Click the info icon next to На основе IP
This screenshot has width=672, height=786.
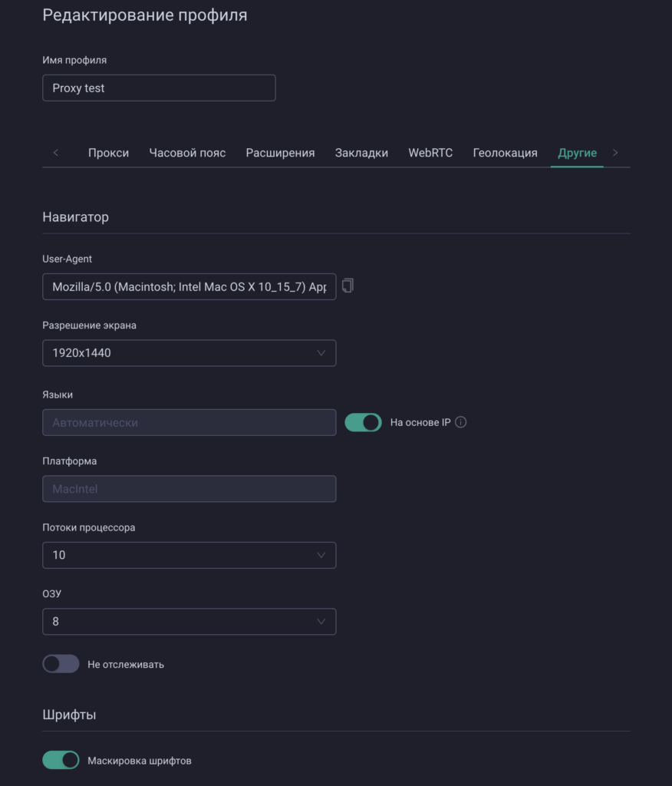click(x=463, y=422)
